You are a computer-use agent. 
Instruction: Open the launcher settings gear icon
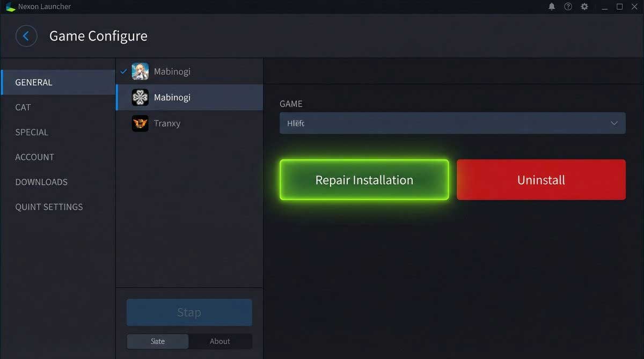point(584,6)
